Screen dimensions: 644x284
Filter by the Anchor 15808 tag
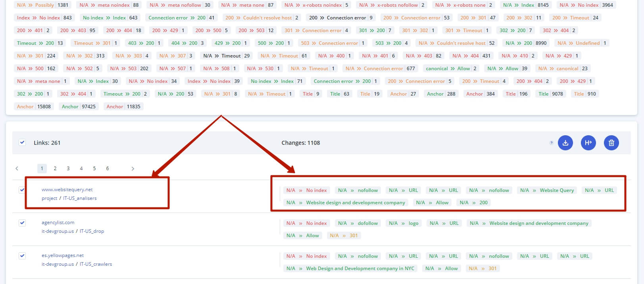point(34,107)
